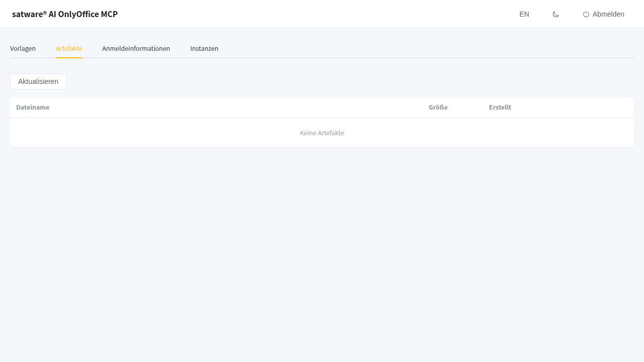Viewport: 644px width, 362px height.
Task: Click the registered trademark symbol after satware
Action: [45, 13]
